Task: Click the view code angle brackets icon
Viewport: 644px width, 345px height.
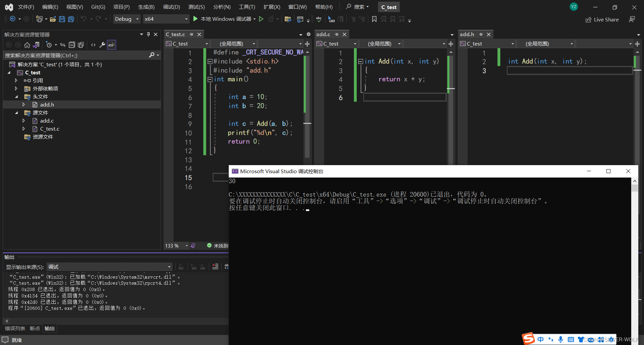Action: [93, 45]
